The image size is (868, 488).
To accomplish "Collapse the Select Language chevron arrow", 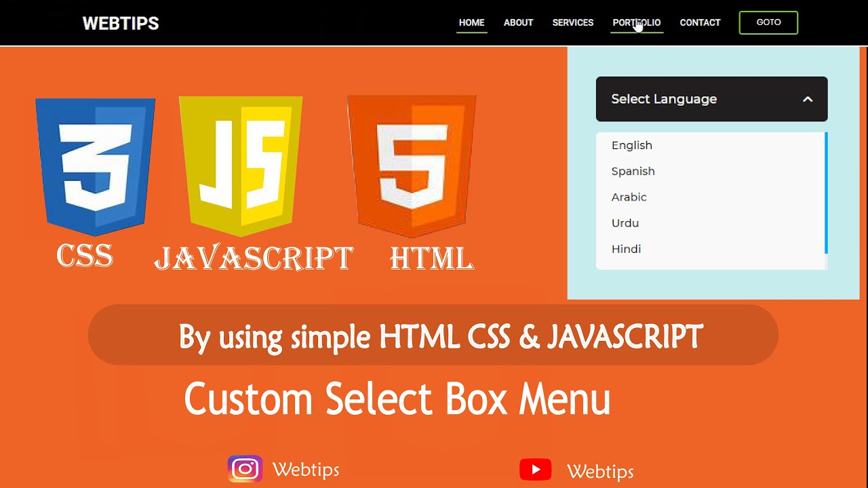I will point(808,99).
